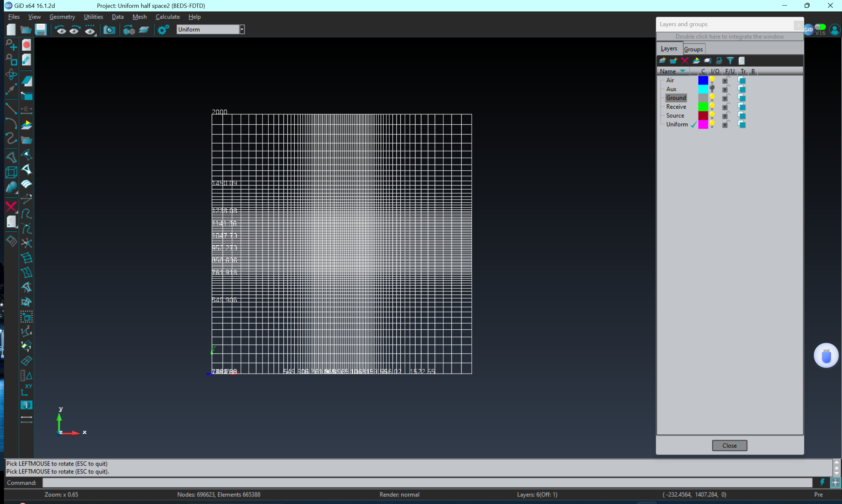
Task: Open the Calculate menu
Action: [166, 16]
